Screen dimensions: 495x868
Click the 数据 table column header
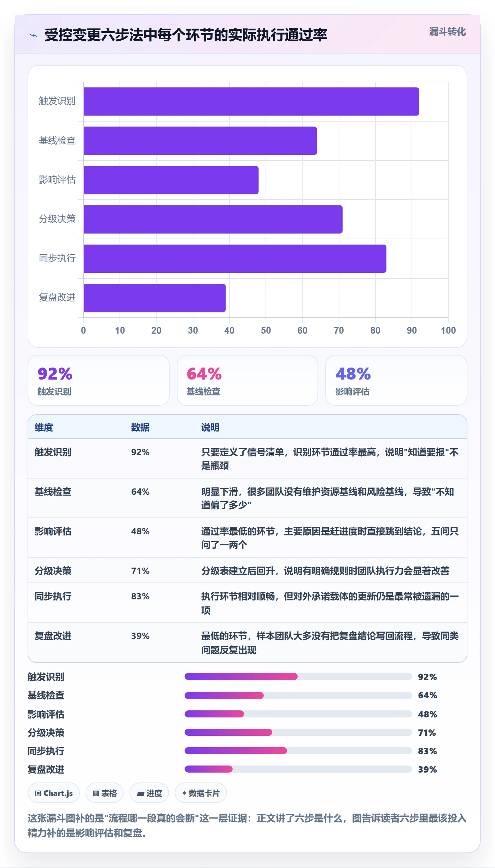140,427
